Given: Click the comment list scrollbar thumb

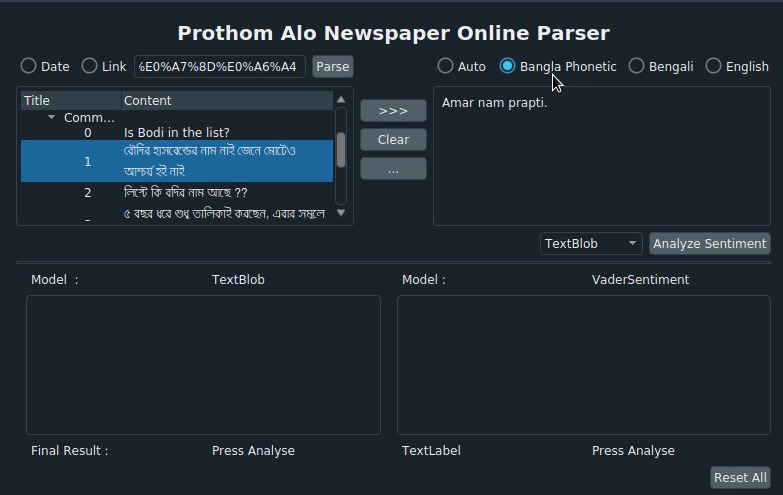Looking at the screenshot, I should pyautogui.click(x=341, y=150).
